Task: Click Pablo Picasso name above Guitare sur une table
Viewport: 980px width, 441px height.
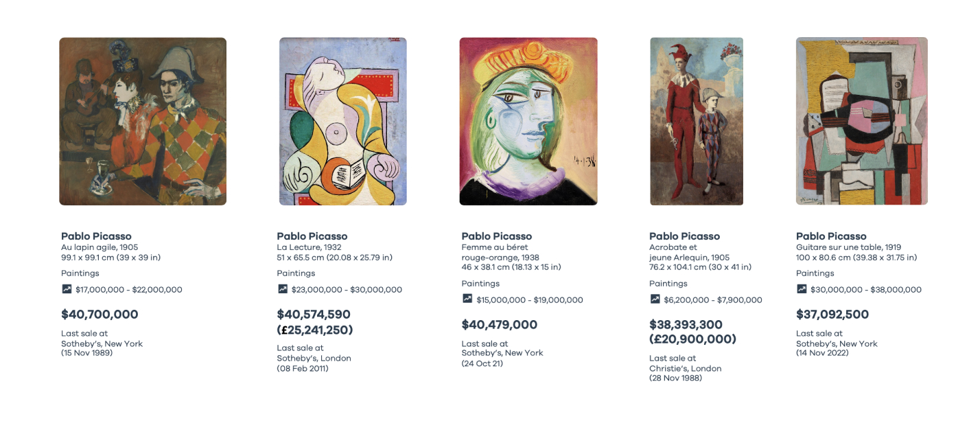Action: pos(831,236)
